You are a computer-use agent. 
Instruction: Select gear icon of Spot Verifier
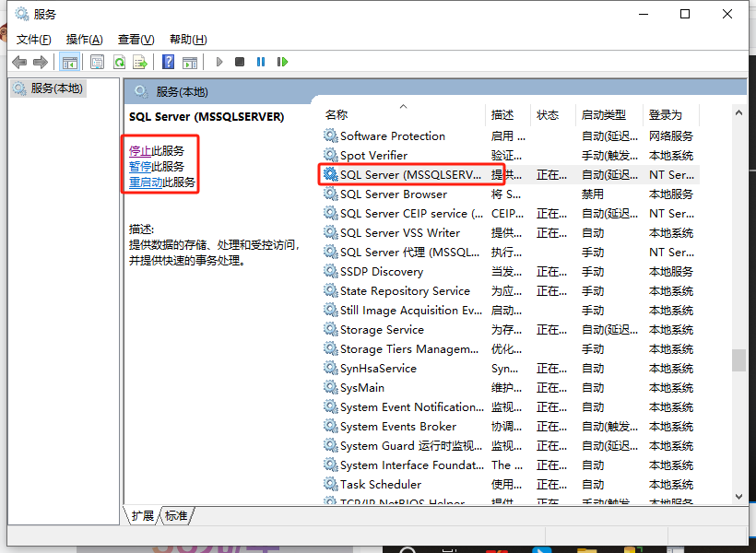pyautogui.click(x=330, y=155)
